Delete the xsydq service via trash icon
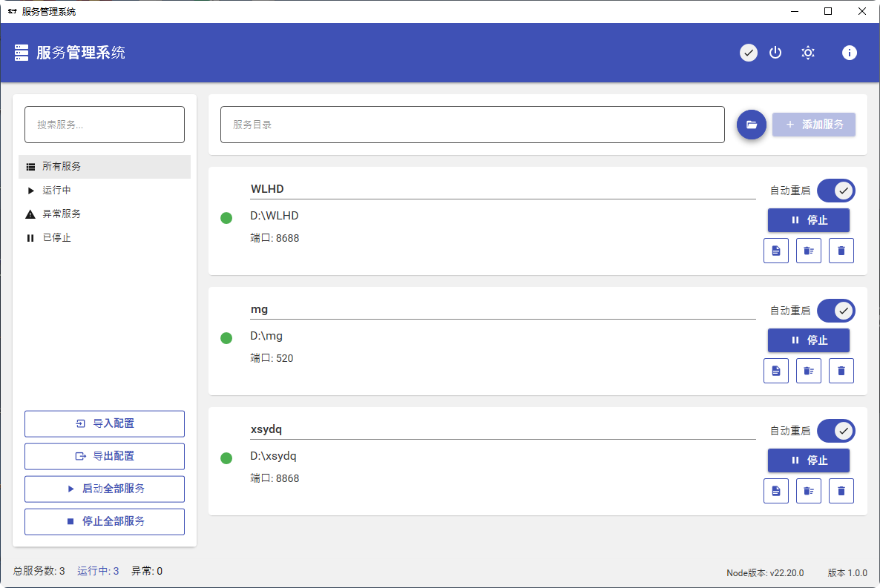 (841, 491)
